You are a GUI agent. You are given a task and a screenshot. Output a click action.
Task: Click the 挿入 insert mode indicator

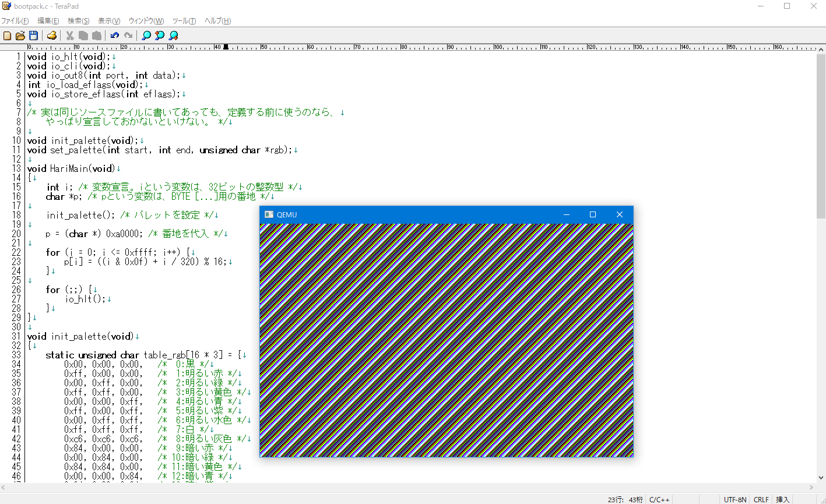click(x=783, y=499)
